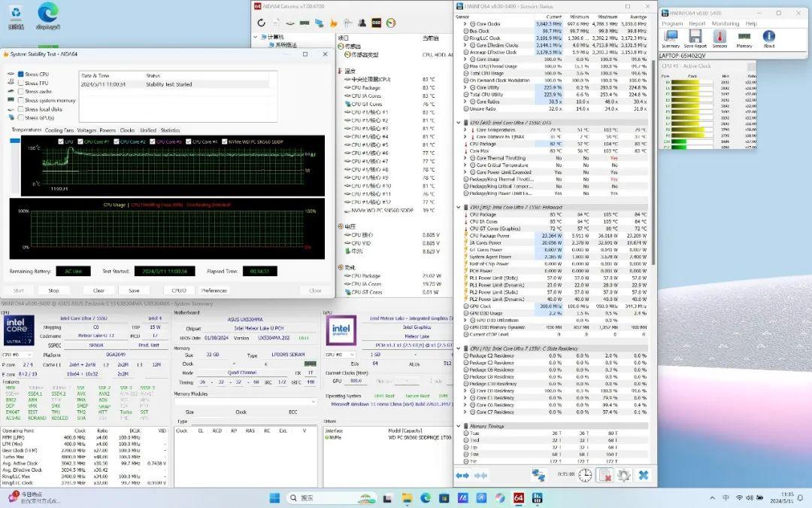Disable the Stress CPU checkbox
This screenshot has height=508, width=812.
(x=21, y=75)
